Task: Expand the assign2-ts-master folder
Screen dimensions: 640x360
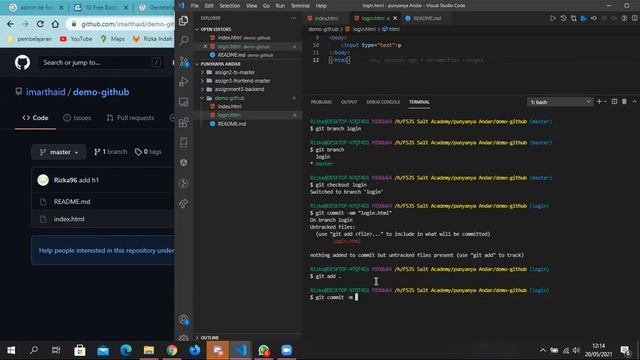Action: pos(235,72)
